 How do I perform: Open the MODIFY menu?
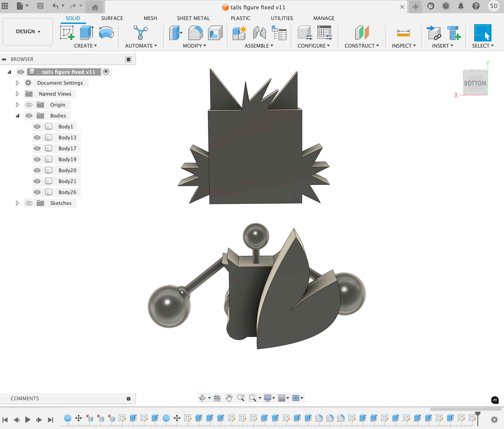tap(194, 46)
